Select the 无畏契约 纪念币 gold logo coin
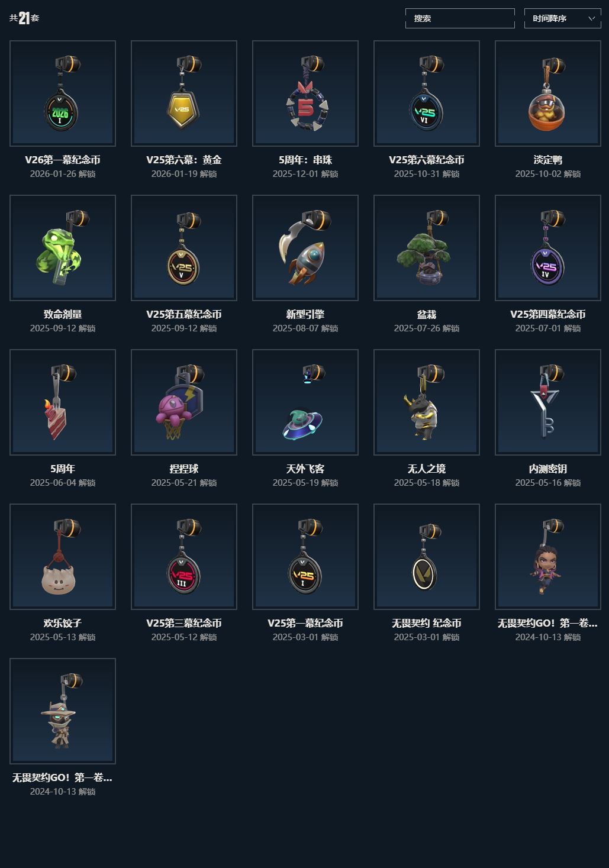The width and height of the screenshot is (609, 868). click(427, 557)
